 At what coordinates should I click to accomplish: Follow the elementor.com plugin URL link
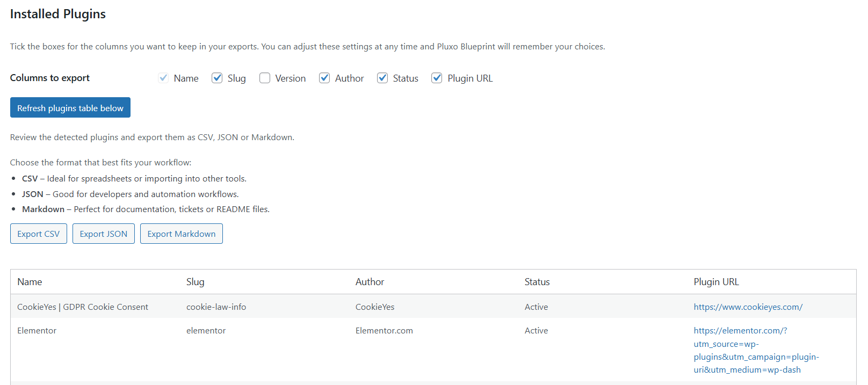tap(740, 331)
